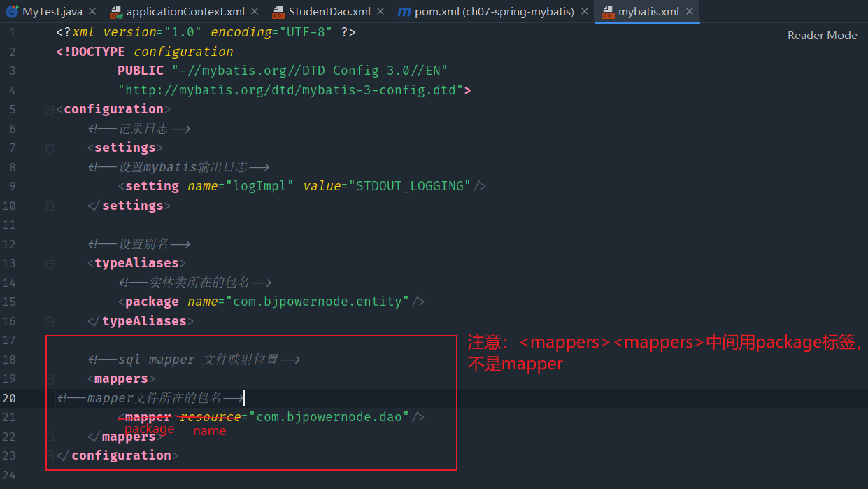Switch to the applicationContext.xml tab

(x=185, y=12)
